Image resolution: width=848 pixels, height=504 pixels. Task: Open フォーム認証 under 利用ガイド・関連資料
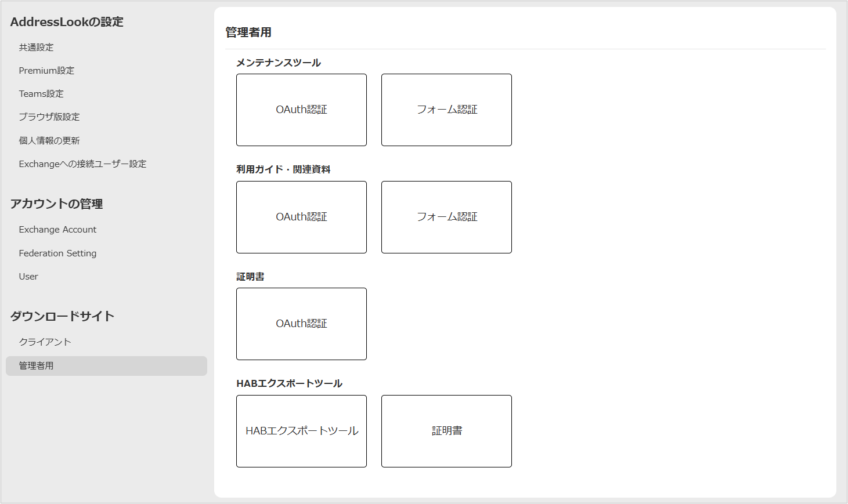(x=446, y=217)
